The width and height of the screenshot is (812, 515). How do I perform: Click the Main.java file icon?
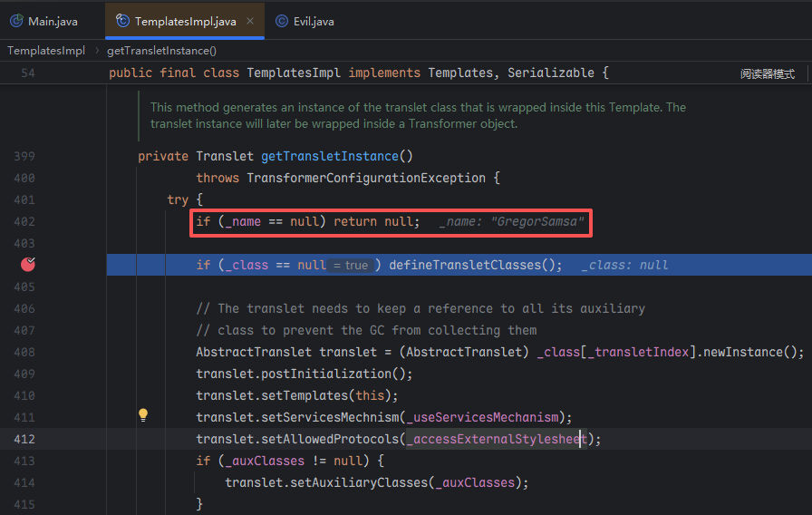coord(16,21)
